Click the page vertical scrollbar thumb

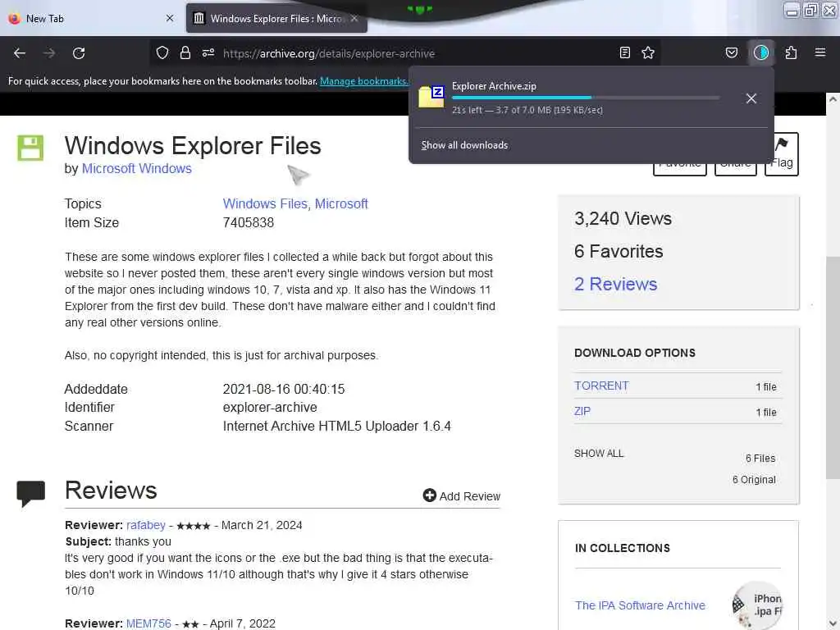[x=833, y=367]
